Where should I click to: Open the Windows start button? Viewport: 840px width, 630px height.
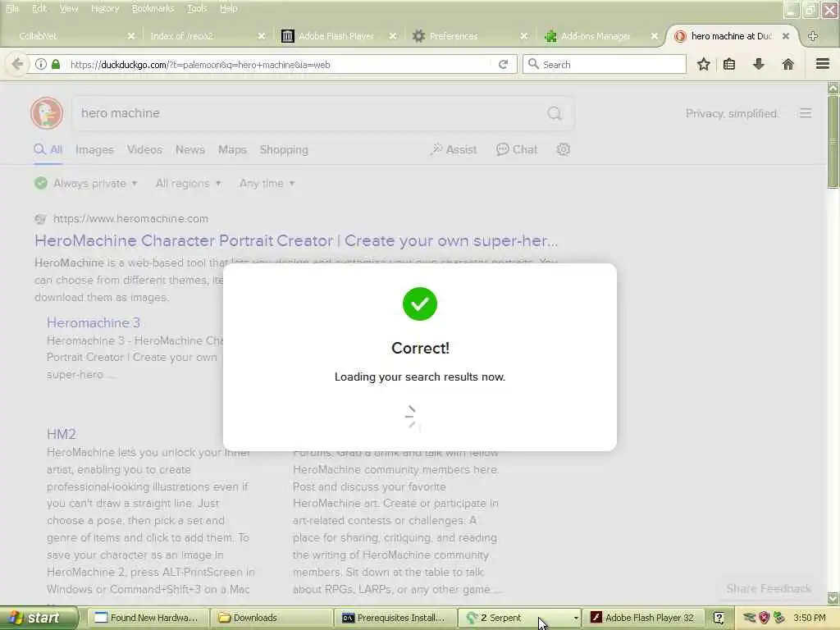[39, 618]
